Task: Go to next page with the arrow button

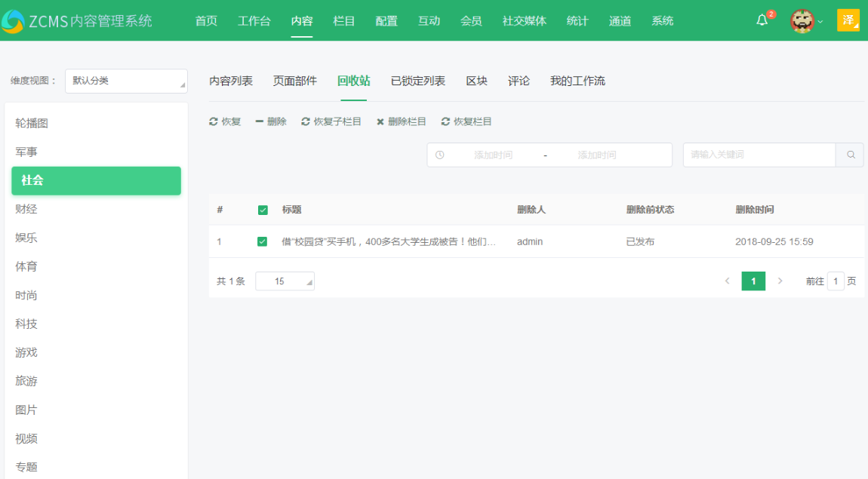Action: (x=780, y=280)
